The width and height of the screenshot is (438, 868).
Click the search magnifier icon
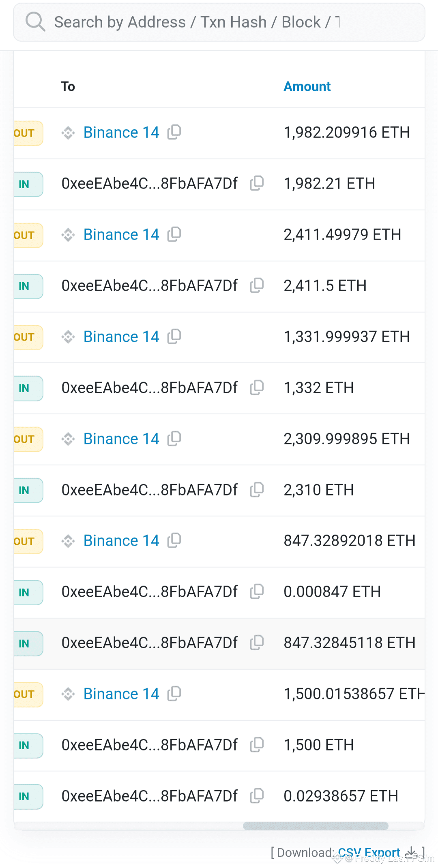tap(35, 21)
